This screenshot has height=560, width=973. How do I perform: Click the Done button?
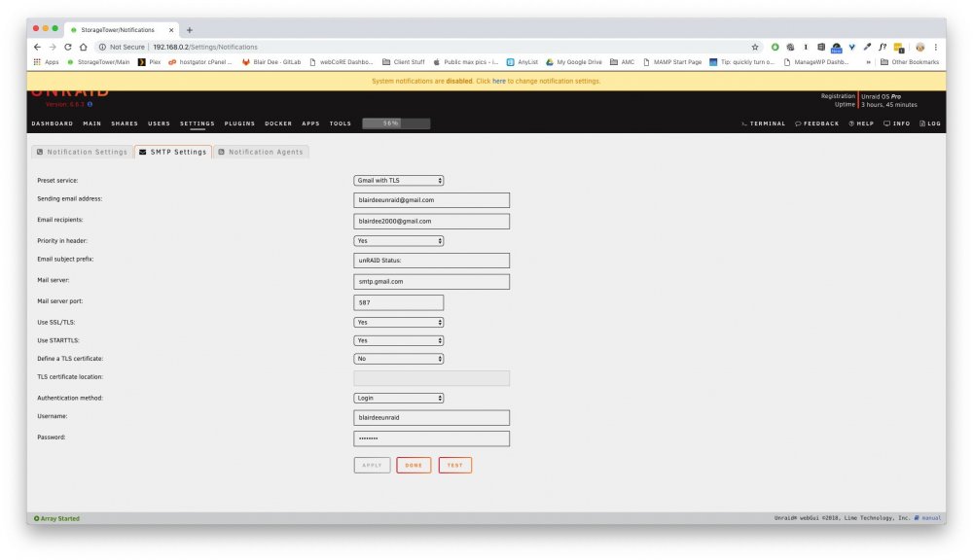(x=414, y=465)
